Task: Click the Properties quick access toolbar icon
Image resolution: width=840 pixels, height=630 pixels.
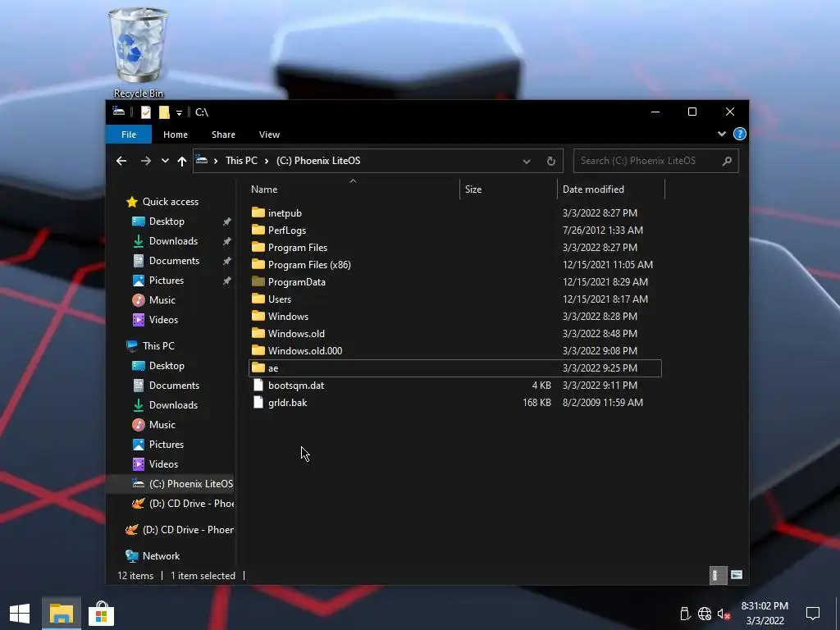Action: coord(146,112)
